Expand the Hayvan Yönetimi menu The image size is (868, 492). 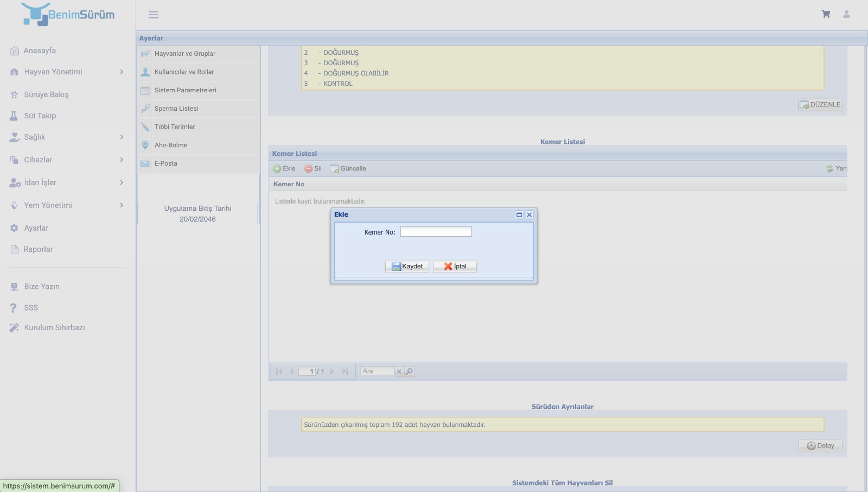(68, 72)
